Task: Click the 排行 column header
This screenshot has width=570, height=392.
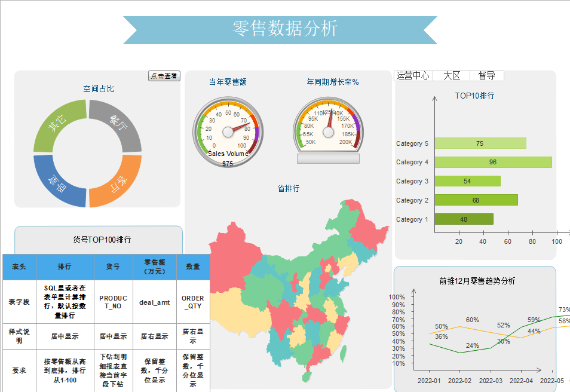Action: [x=65, y=267]
